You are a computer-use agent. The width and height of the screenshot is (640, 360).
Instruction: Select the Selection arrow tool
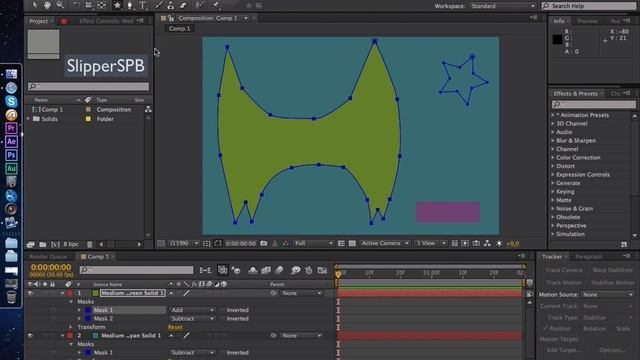click(35, 5)
